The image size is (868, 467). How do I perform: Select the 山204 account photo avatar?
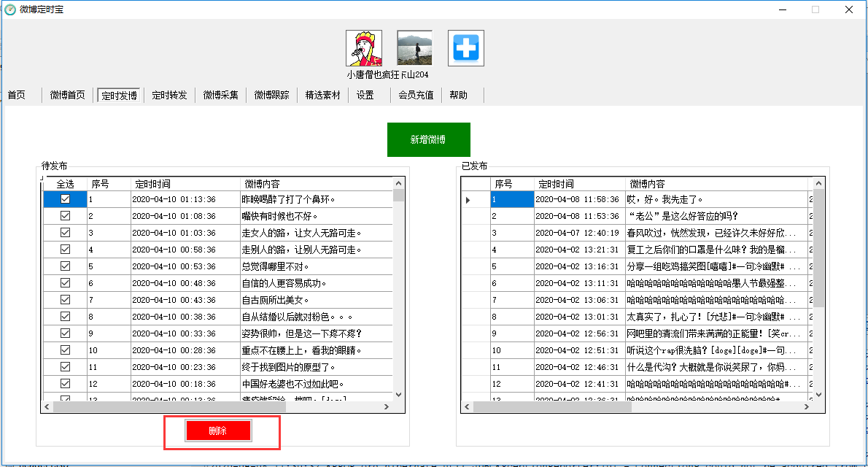coord(414,49)
